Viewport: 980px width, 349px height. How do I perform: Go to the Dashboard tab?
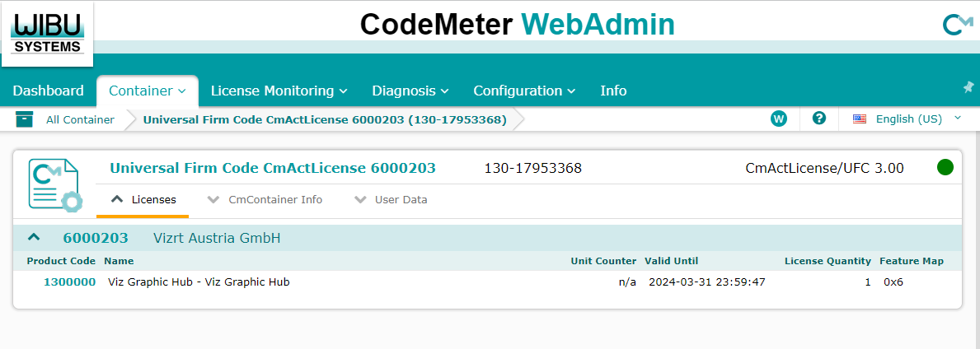(x=48, y=91)
